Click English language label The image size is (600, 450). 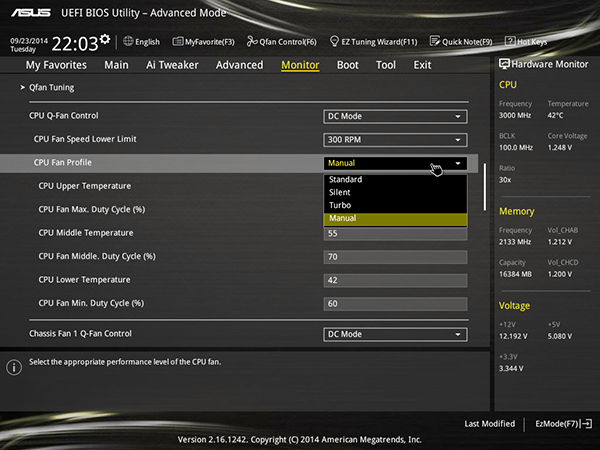pyautogui.click(x=147, y=42)
